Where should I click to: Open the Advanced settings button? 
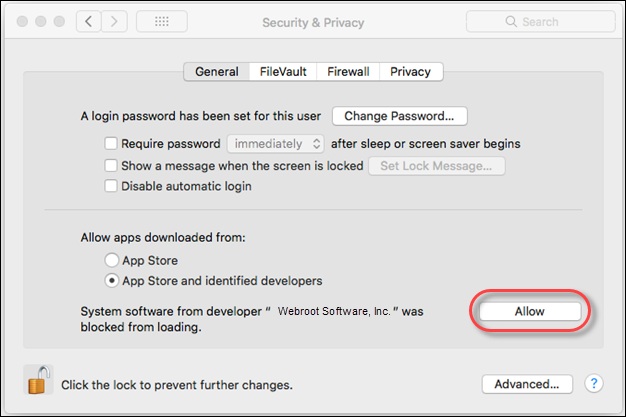tap(527, 384)
